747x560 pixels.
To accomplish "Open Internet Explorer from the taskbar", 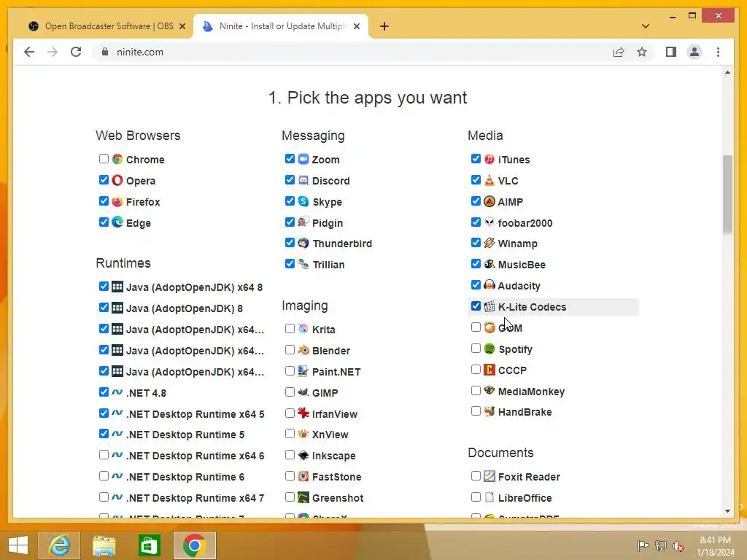I will (x=59, y=545).
